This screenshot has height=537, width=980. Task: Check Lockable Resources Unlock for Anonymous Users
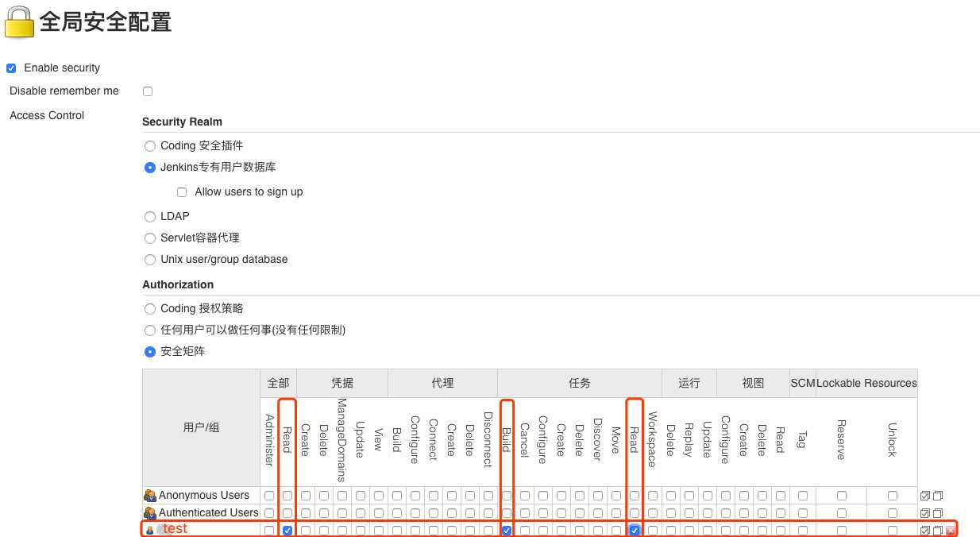[893, 496]
